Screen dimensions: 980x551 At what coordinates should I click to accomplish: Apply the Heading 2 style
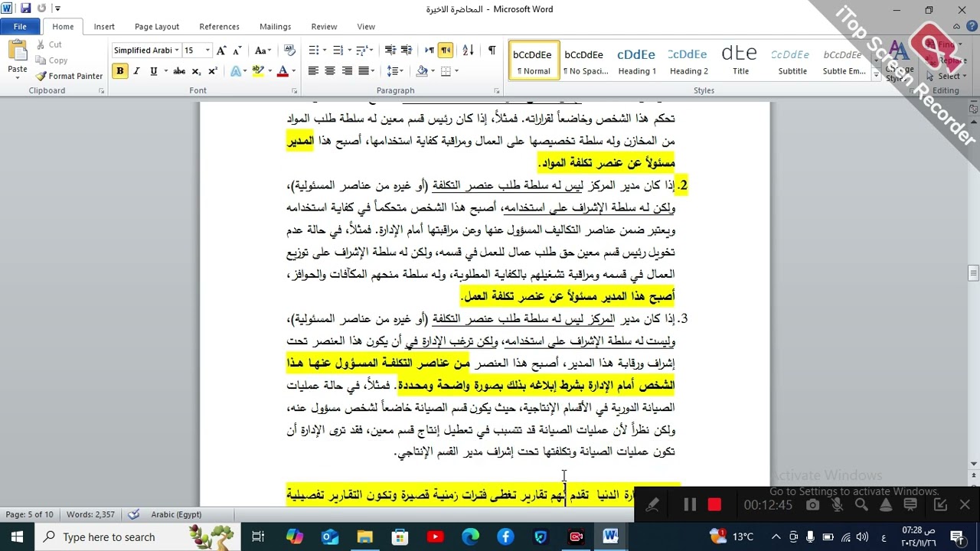pos(688,61)
